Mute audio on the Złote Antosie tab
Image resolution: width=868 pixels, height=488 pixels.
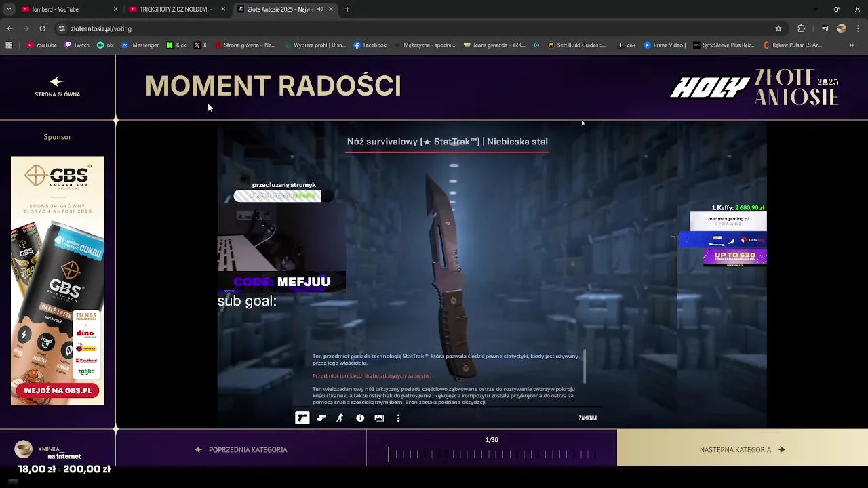pos(320,9)
